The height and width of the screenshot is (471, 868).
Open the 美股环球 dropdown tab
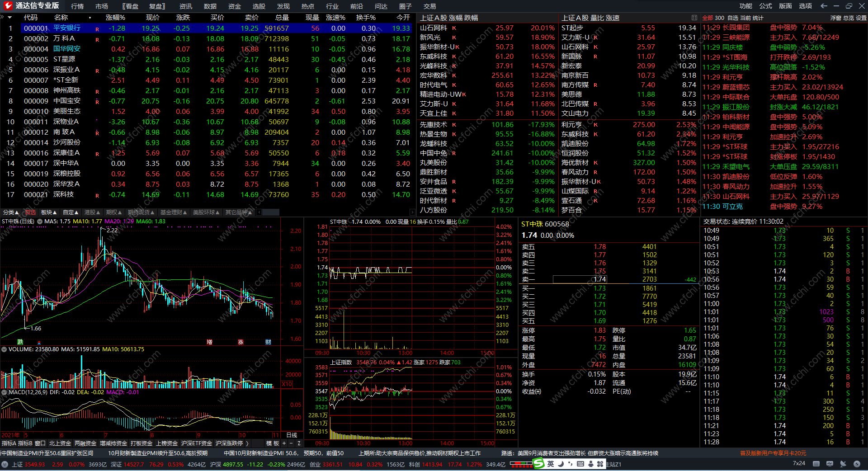[x=206, y=212]
